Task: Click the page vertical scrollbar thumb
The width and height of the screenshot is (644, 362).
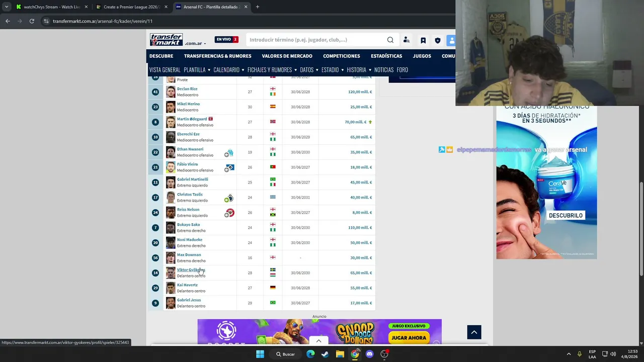Action: [641, 228]
